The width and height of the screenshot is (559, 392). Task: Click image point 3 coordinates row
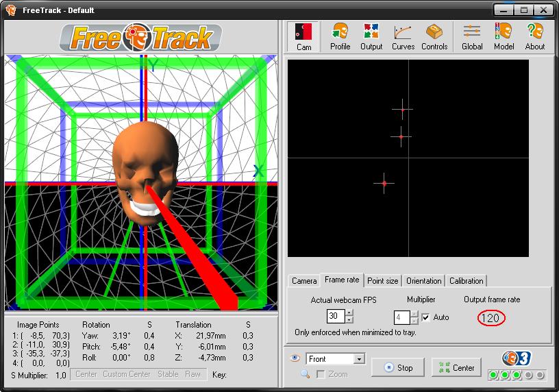tap(41, 354)
